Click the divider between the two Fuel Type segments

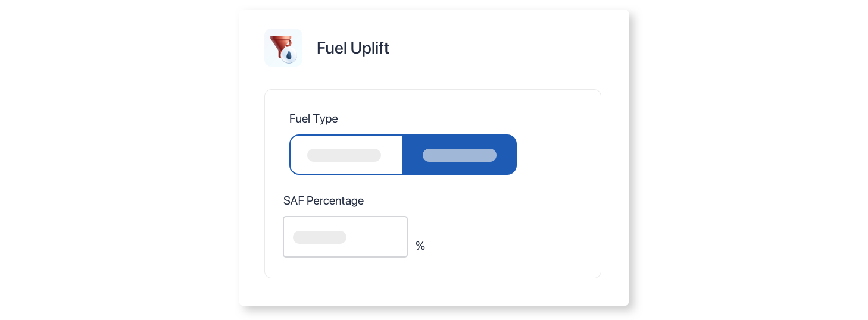[403, 155]
